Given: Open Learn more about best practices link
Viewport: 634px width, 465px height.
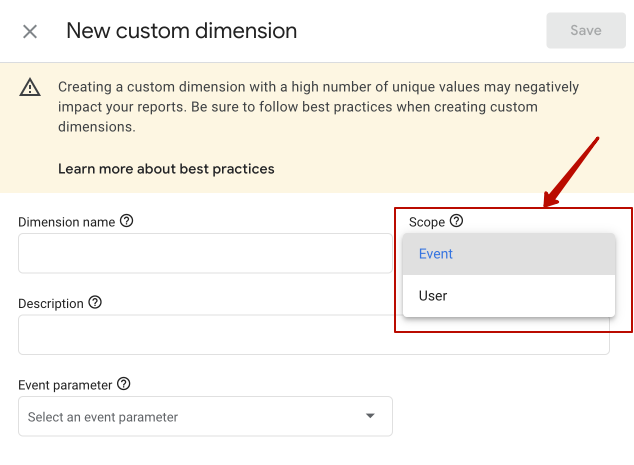Looking at the screenshot, I should (166, 169).
